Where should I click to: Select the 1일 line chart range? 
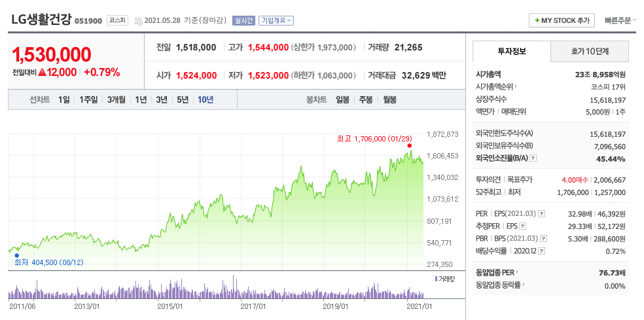(x=64, y=100)
